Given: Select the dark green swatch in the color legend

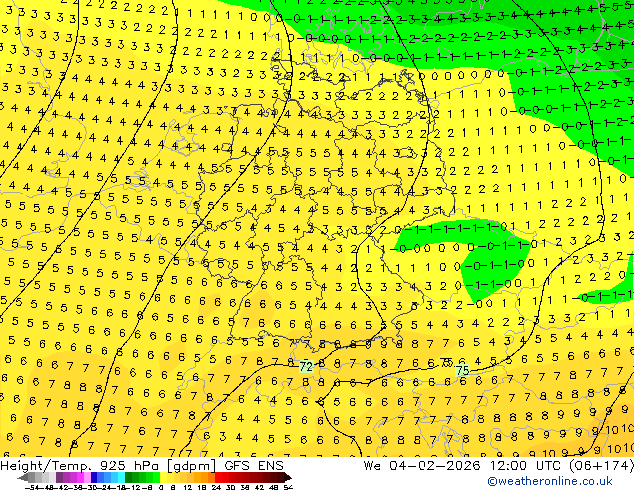Looking at the screenshot, I should pyautogui.click(x=129, y=477).
